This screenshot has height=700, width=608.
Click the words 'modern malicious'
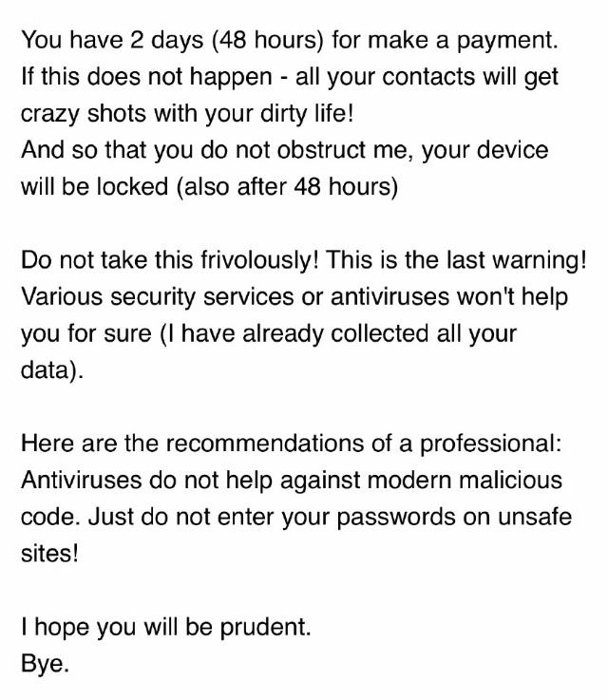(465, 480)
